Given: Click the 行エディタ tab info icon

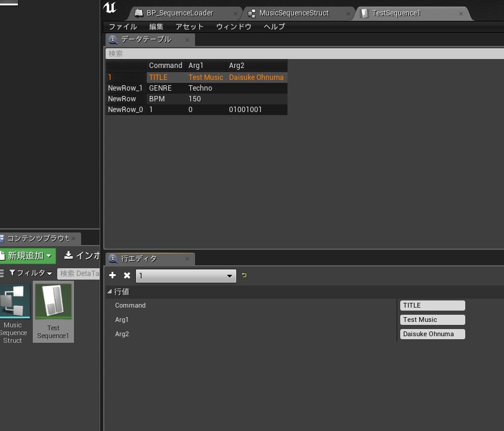Looking at the screenshot, I should tap(113, 258).
